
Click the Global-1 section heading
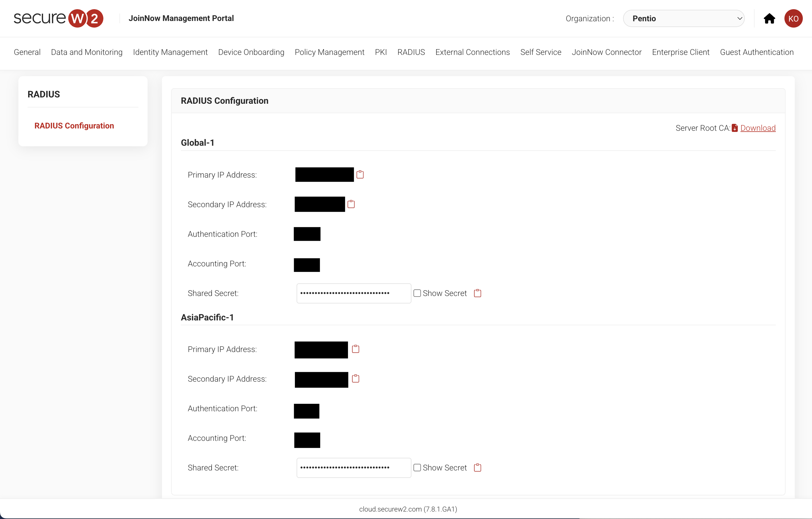coord(198,143)
